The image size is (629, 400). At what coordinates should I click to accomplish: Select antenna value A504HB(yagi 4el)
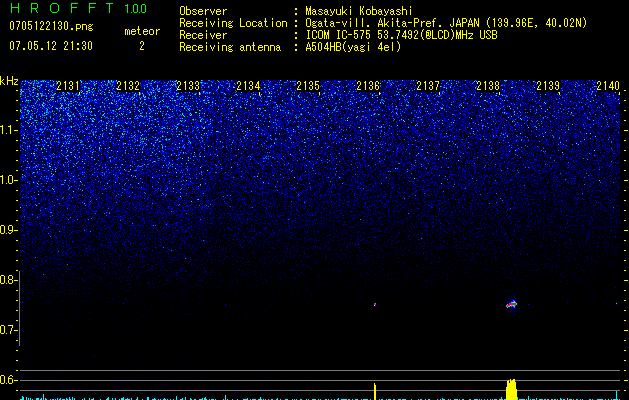[353, 47]
